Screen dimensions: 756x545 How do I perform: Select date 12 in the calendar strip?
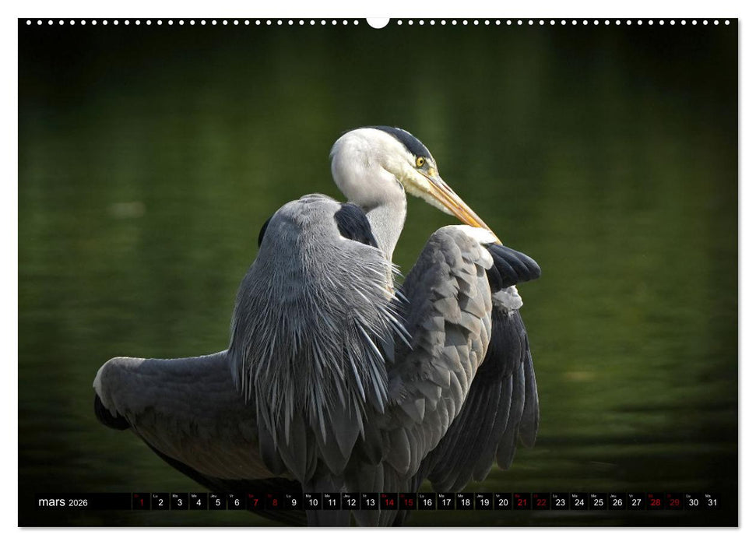pos(350,502)
